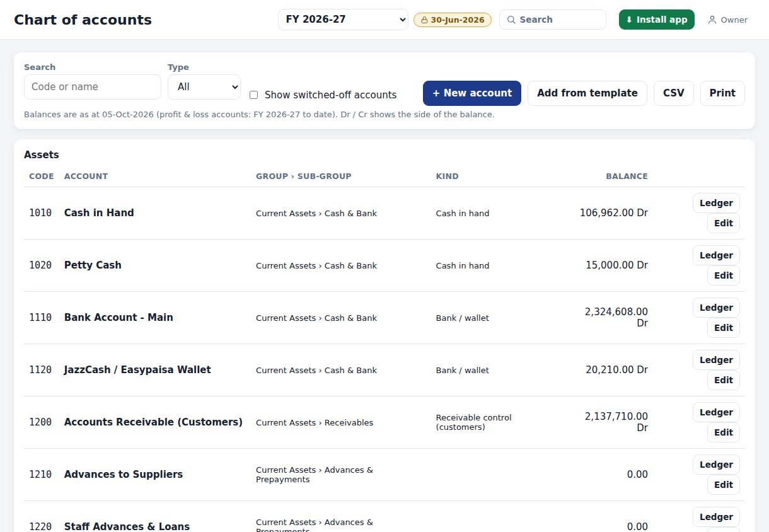Click Accounts Receivable (Customers) account name

pyautogui.click(x=153, y=422)
